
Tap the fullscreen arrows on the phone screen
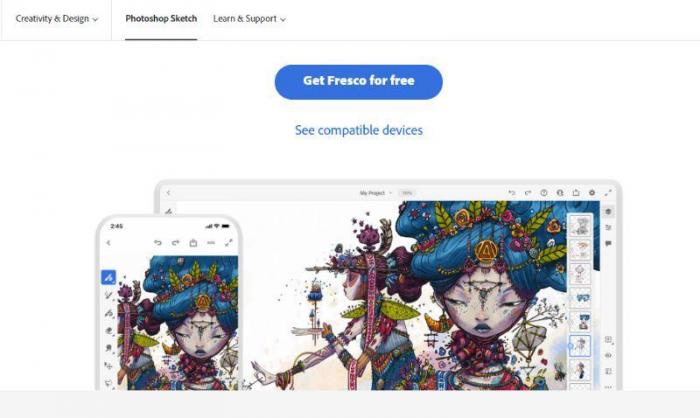[229, 242]
